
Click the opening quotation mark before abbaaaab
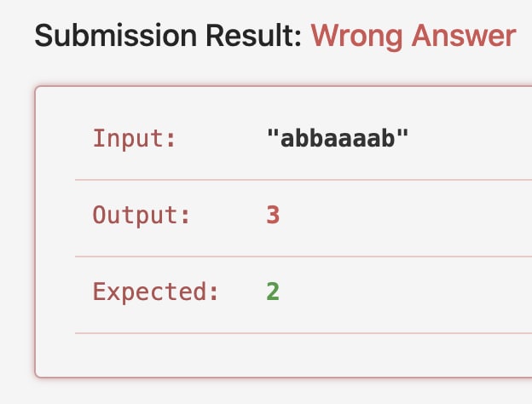273,133
